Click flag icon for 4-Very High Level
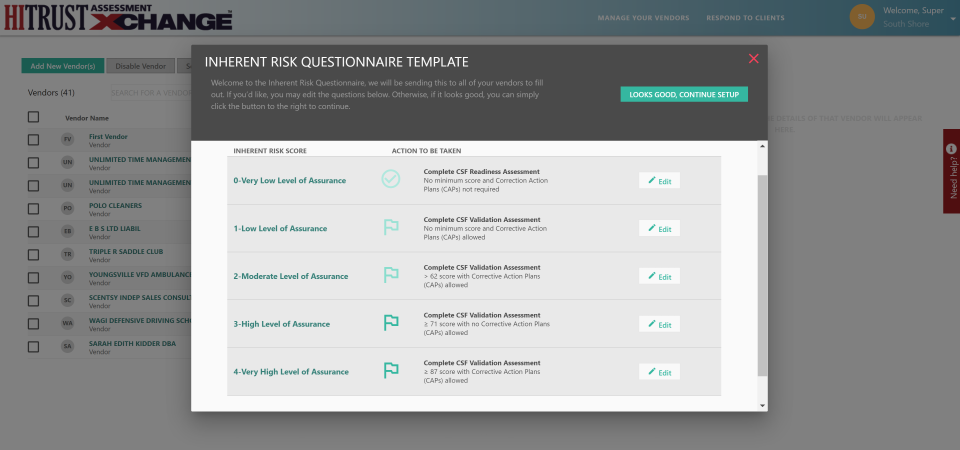 click(x=391, y=370)
